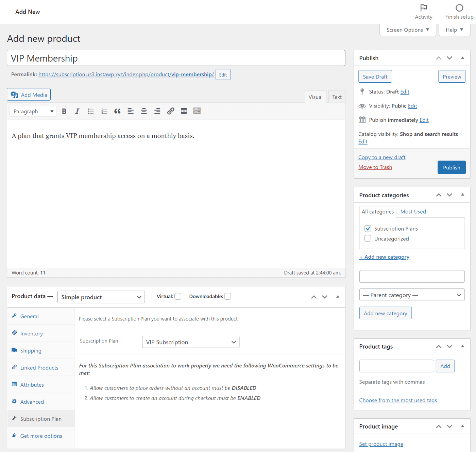Apply italic formatting in the editor
The image size is (476, 452).
(x=77, y=111)
